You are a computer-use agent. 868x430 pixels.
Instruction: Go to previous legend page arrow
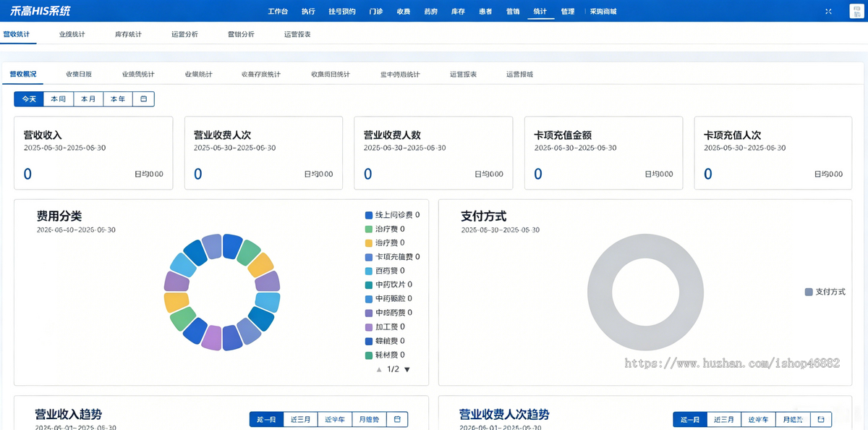coord(378,369)
